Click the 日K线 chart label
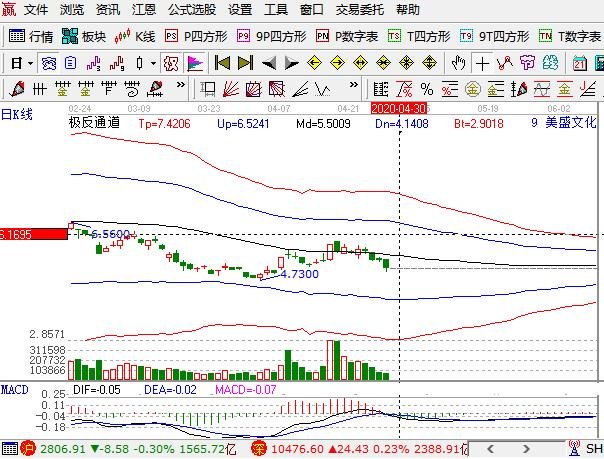This screenshot has height=459, width=604. coord(17,114)
